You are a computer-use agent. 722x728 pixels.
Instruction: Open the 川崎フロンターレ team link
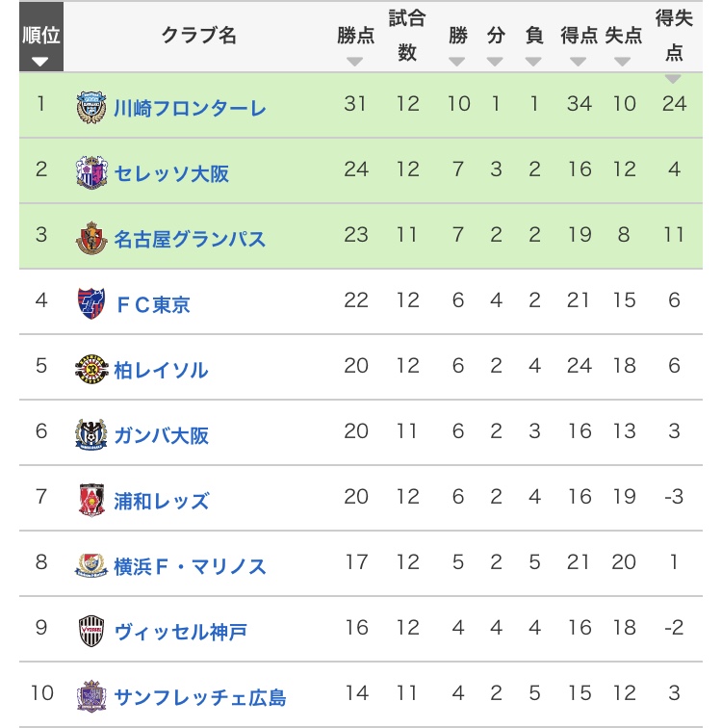point(190,108)
